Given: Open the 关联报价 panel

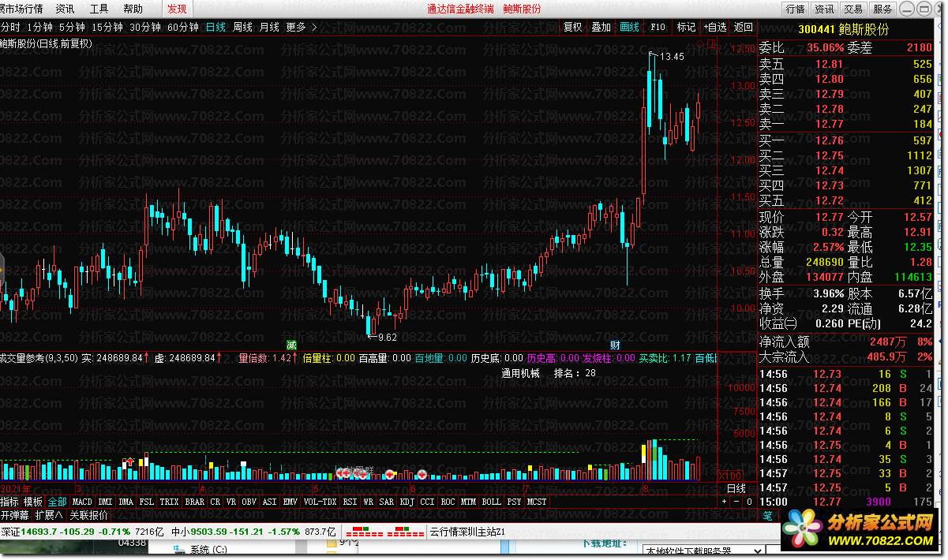Looking at the screenshot, I should [88, 515].
